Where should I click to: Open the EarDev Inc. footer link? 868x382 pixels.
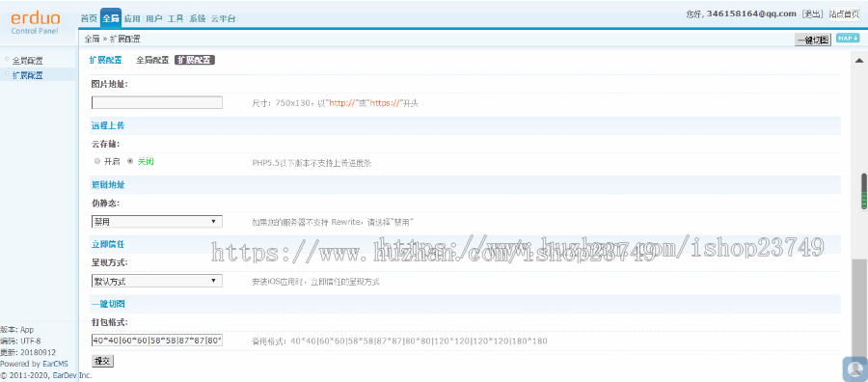pos(72,375)
